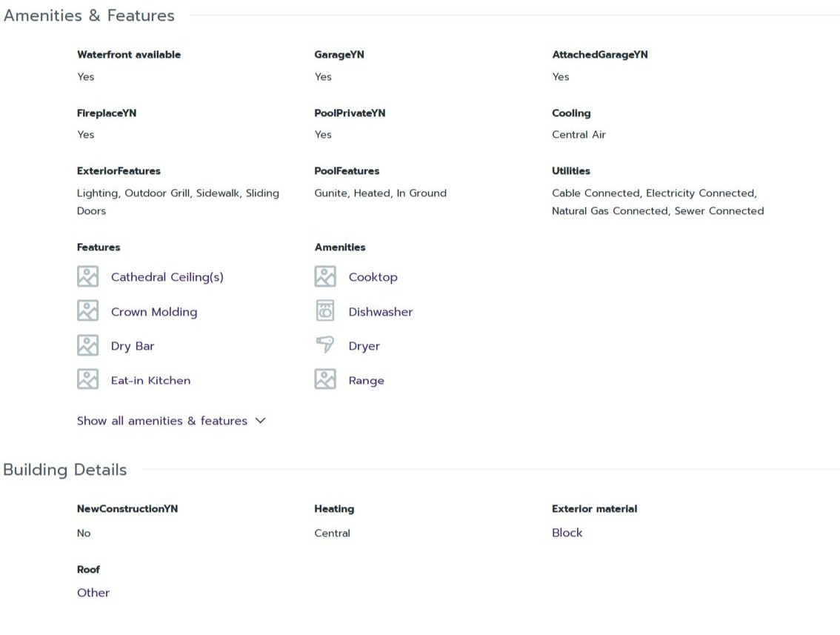Select the Building Details heading
This screenshot has width=840, height=635.
click(x=65, y=470)
